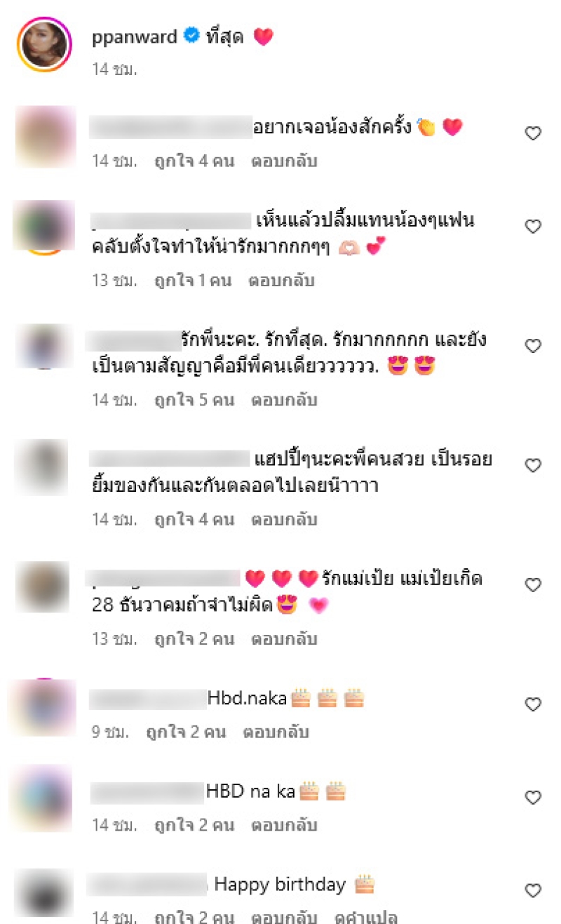Reply to the 'Hbd.naka' comment
This screenshot has height=924, width=561.
point(276,732)
